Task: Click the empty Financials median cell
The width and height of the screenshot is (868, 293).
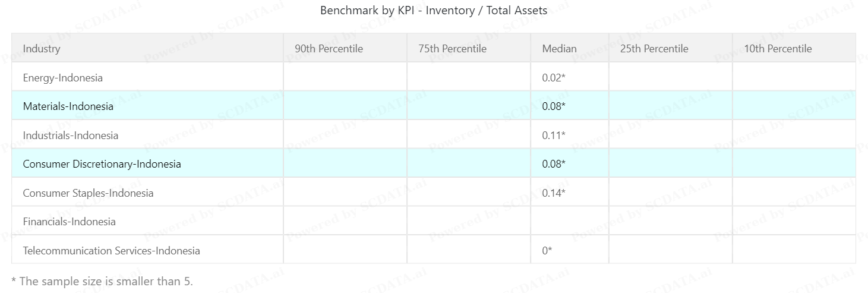Action: (x=569, y=222)
